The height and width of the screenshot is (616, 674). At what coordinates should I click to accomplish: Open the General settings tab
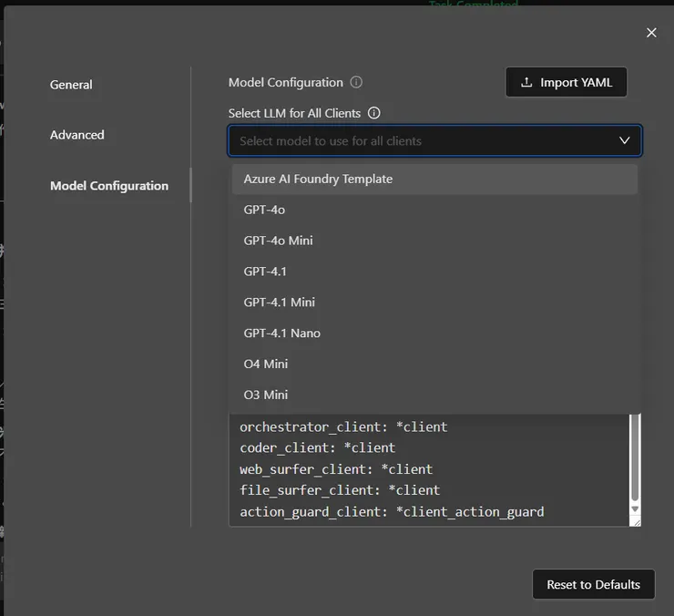click(x=71, y=85)
